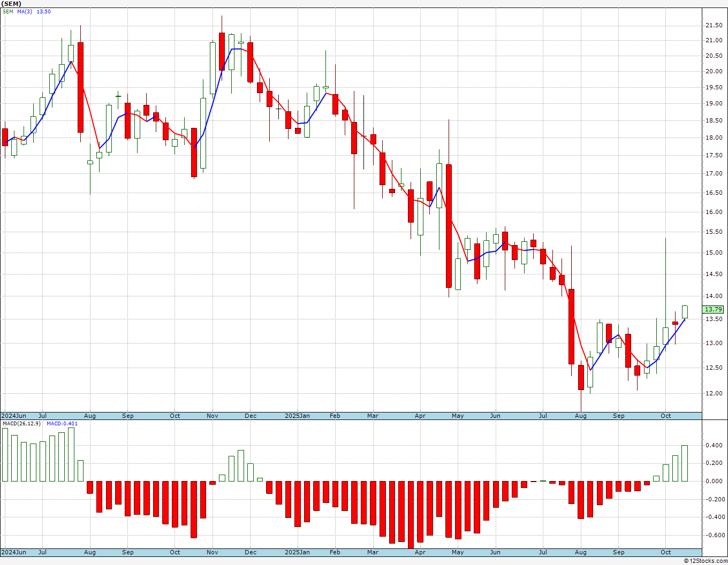Viewport: 728px width, 565px height.
Task: Click the 19.50 price axis label
Action: click(x=713, y=88)
